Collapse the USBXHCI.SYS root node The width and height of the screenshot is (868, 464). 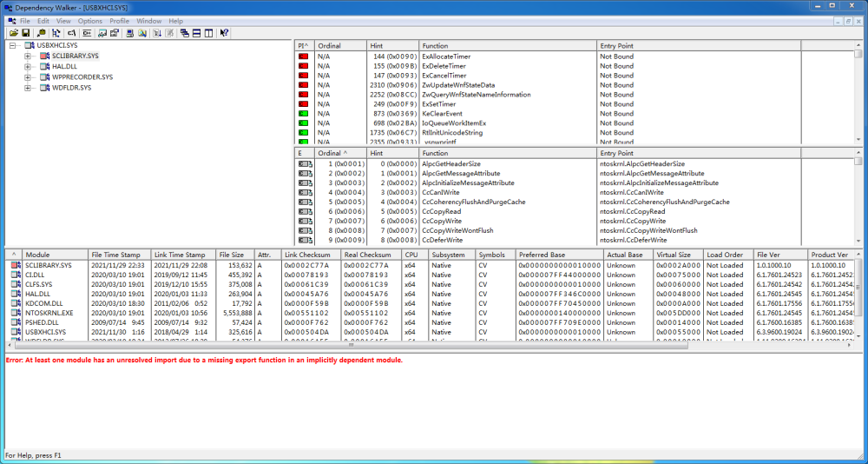[x=13, y=45]
